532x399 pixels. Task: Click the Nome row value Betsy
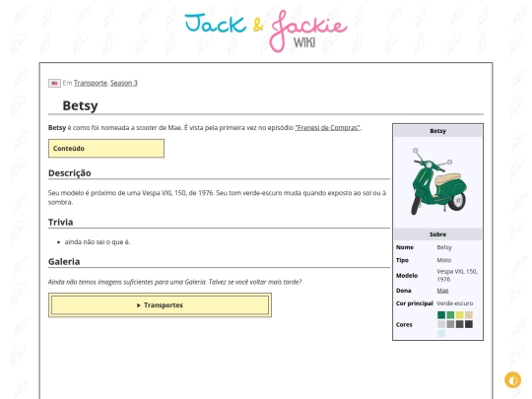coord(444,247)
